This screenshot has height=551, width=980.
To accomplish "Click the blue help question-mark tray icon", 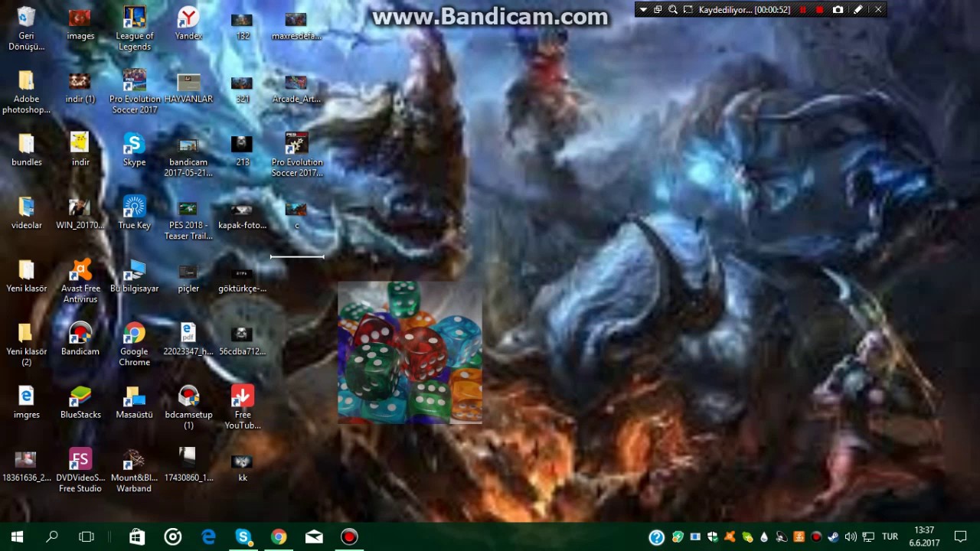I will (x=656, y=537).
